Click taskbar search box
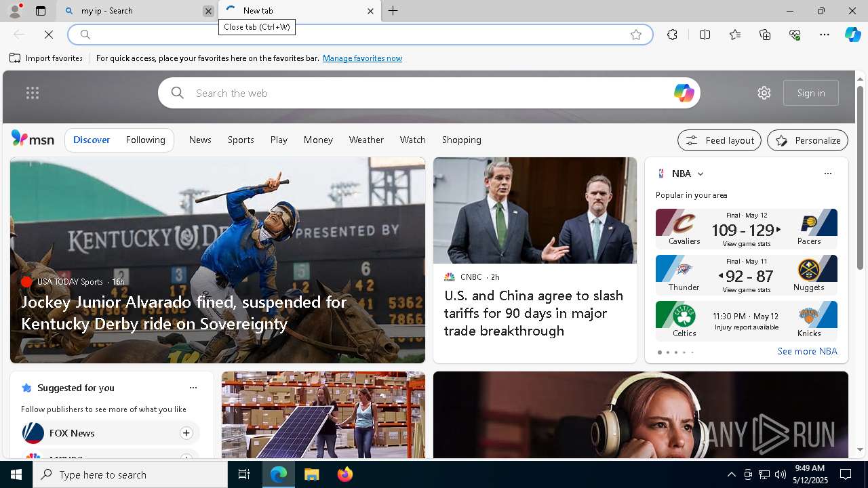868x488 pixels. pyautogui.click(x=130, y=474)
